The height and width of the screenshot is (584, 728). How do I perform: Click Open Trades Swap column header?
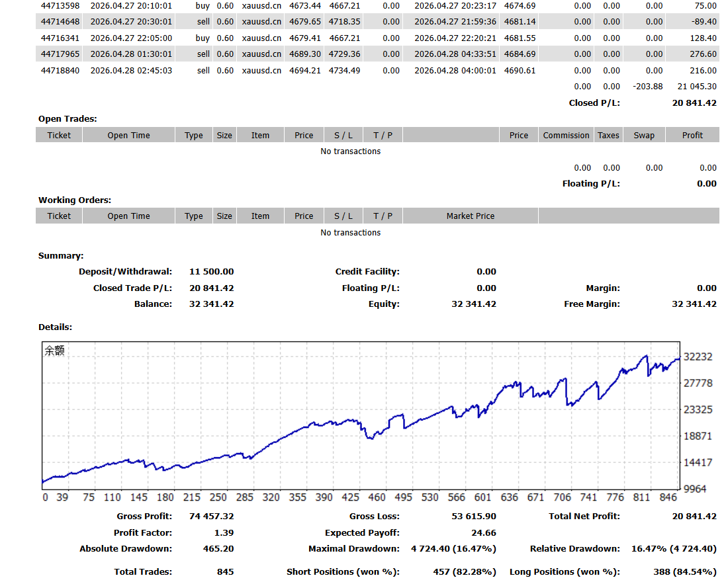643,135
